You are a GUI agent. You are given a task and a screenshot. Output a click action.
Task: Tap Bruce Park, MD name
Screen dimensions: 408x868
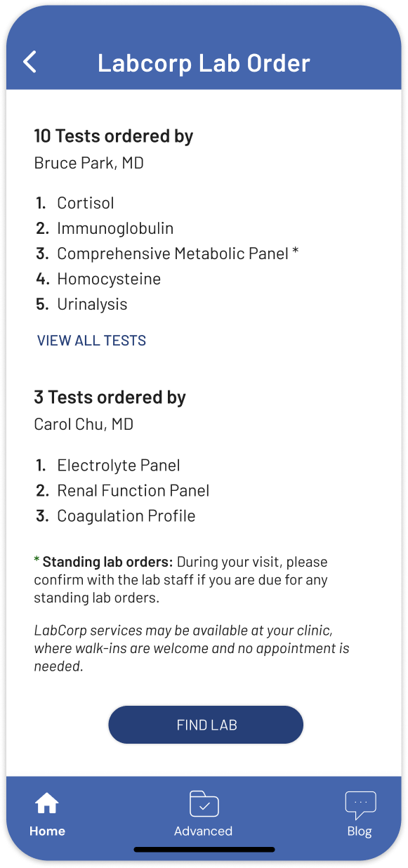[x=89, y=164]
